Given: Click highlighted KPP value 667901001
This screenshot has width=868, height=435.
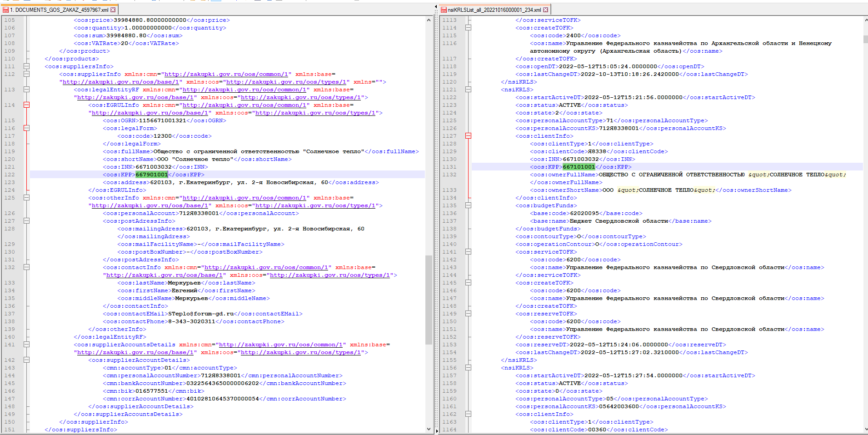Looking at the screenshot, I should pos(152,175).
